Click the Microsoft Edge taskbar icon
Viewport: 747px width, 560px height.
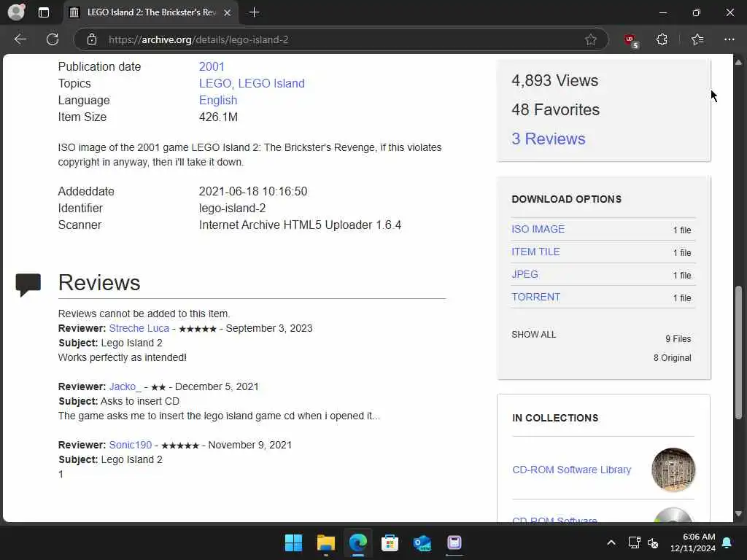coord(357,542)
